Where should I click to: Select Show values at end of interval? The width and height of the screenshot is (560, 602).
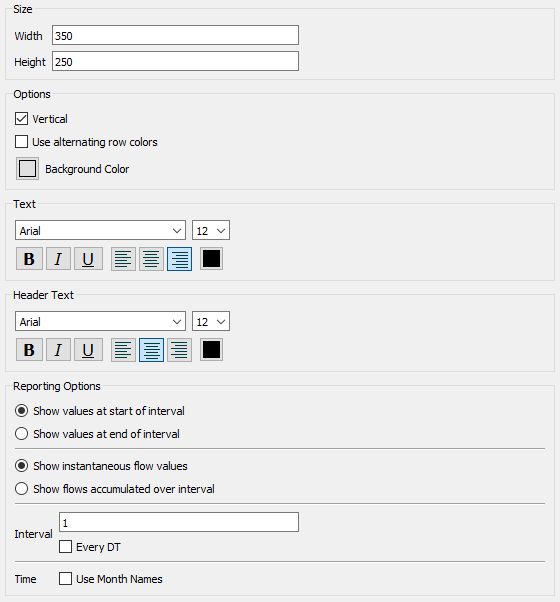click(x=21, y=434)
